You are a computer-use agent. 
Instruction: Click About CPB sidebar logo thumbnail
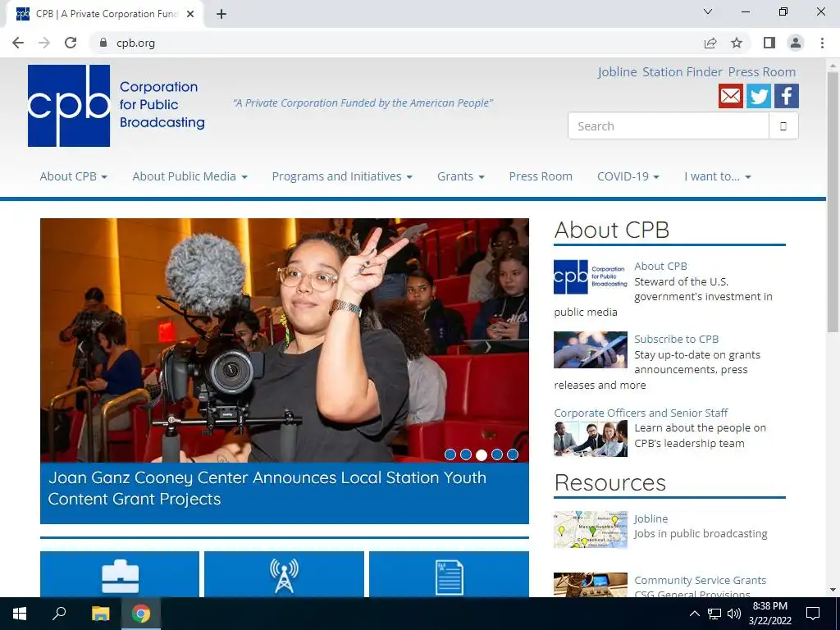(591, 277)
